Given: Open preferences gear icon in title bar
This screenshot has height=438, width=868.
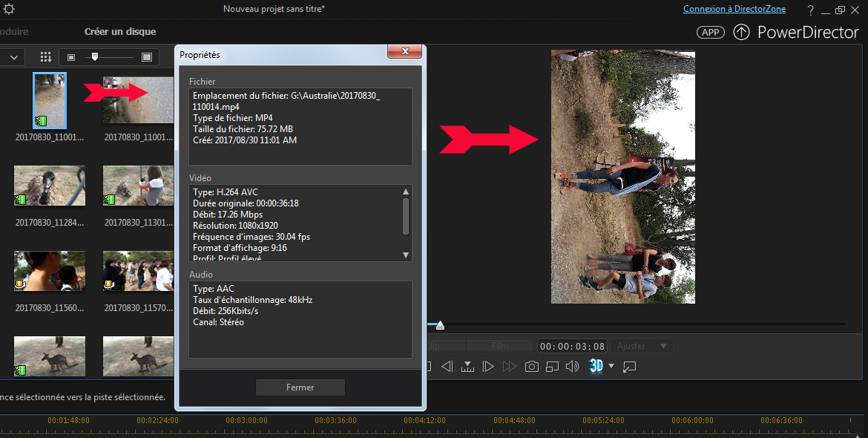Looking at the screenshot, I should (x=9, y=9).
